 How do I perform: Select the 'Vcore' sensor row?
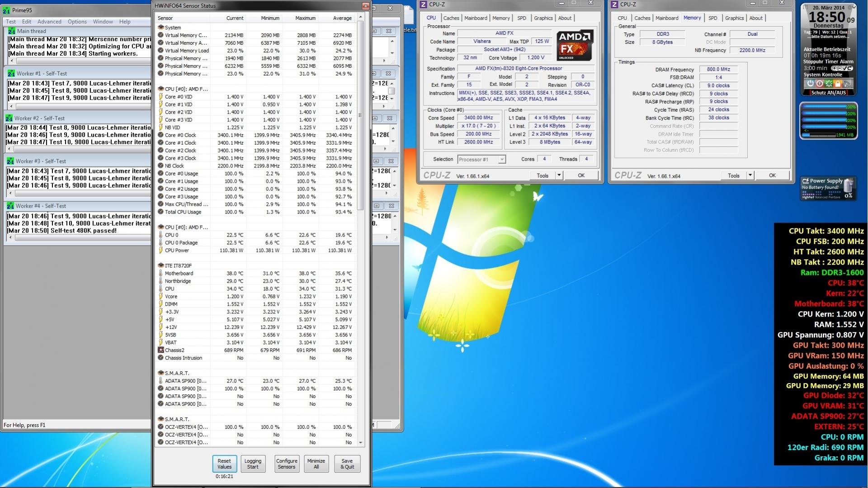[255, 297]
